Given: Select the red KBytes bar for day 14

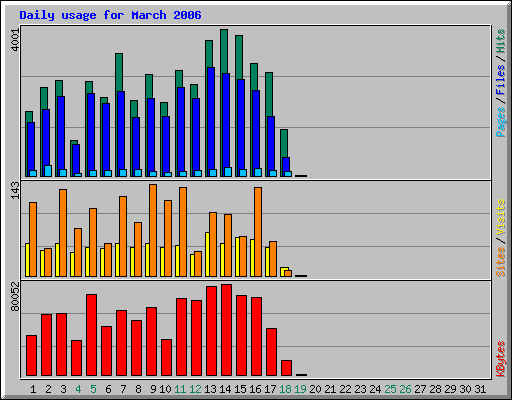Looking at the screenshot, I should [x=226, y=330].
